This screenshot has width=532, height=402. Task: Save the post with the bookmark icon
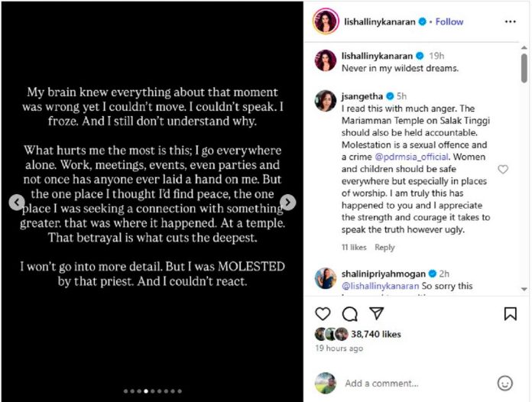[510, 313]
